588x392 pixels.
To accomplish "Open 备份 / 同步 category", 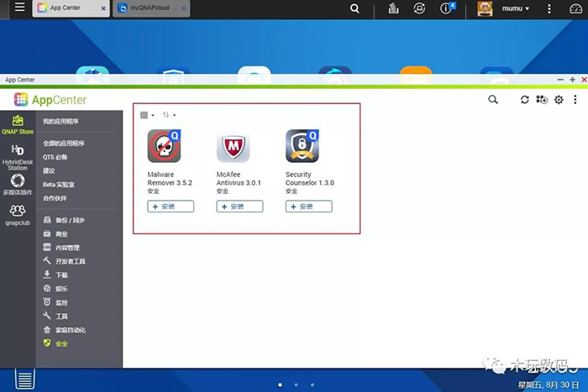I will [64, 220].
